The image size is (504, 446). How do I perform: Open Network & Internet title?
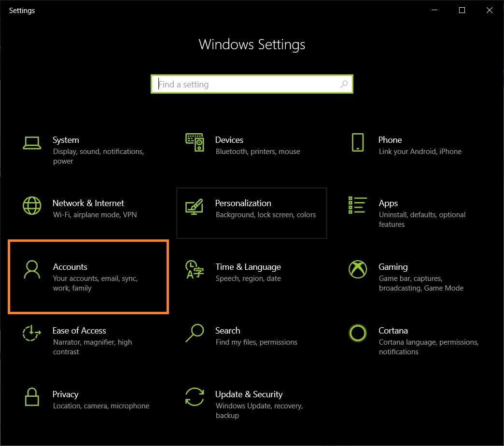point(88,203)
